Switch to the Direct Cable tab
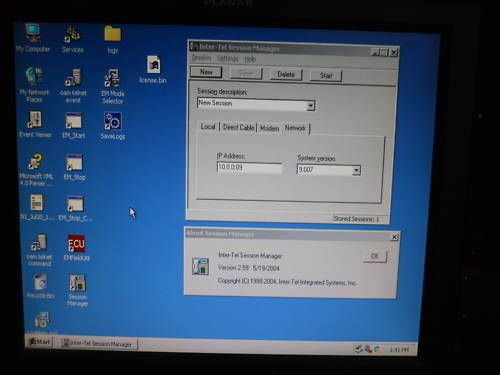The width and height of the screenshot is (500, 375). point(238,127)
